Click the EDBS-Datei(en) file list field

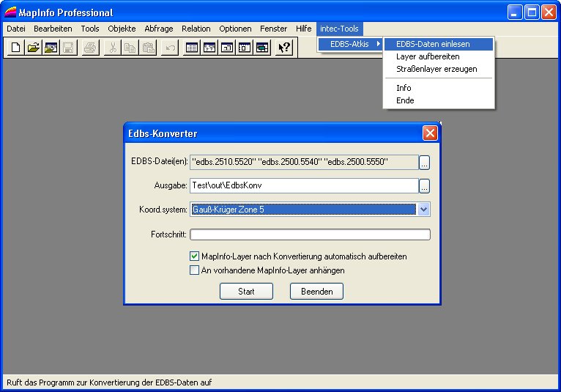[x=304, y=162]
